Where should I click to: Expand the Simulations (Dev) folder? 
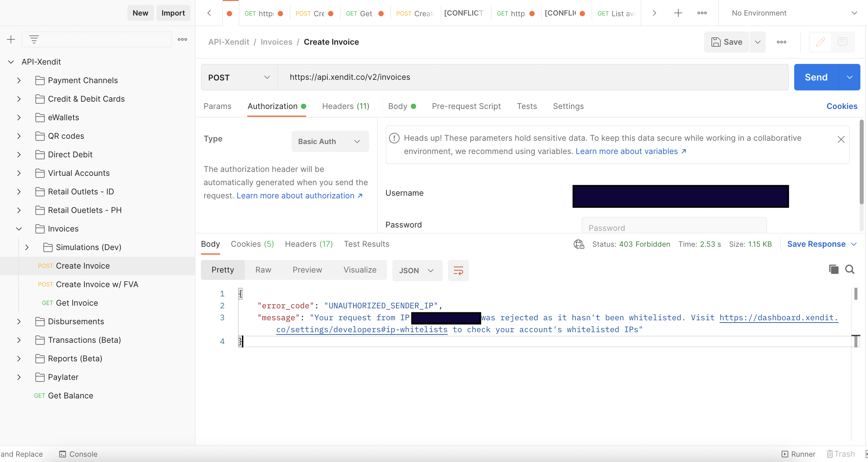(x=27, y=247)
